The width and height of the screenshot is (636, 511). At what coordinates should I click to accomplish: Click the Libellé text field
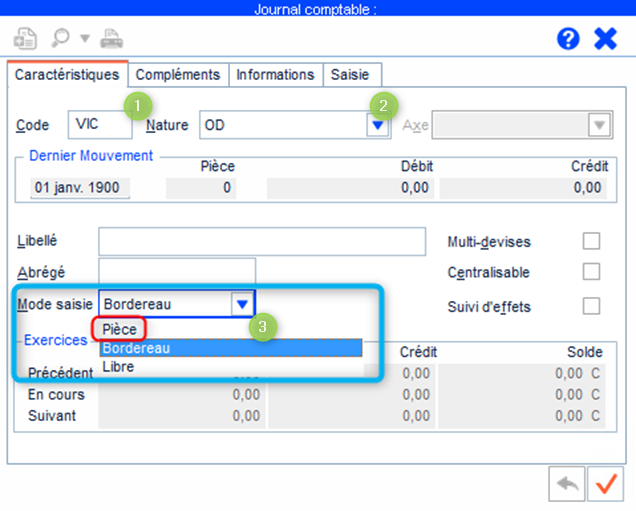point(262,242)
